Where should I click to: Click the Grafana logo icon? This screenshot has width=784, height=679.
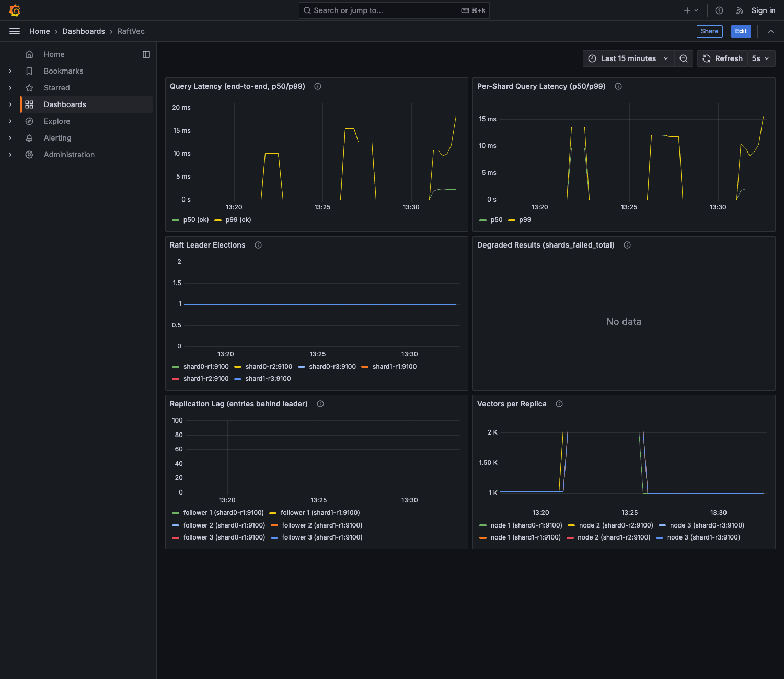[15, 10]
